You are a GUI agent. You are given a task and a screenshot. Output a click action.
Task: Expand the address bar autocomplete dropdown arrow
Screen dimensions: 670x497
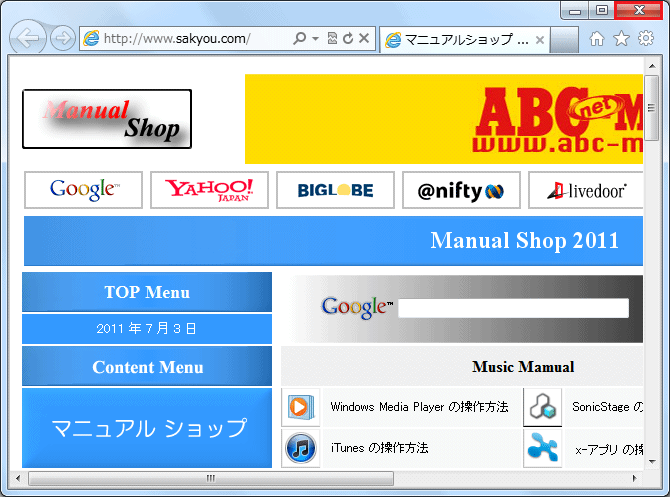tap(316, 39)
